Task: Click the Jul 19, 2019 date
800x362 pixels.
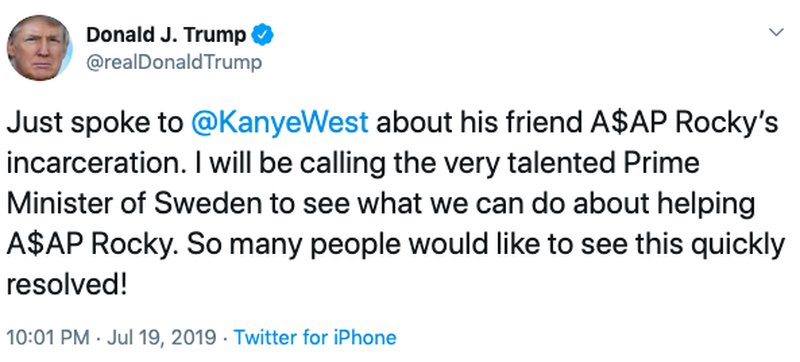Action: tap(162, 338)
